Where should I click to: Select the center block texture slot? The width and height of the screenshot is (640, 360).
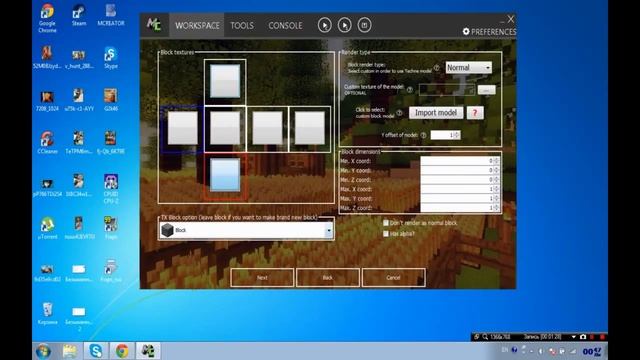tap(225, 129)
